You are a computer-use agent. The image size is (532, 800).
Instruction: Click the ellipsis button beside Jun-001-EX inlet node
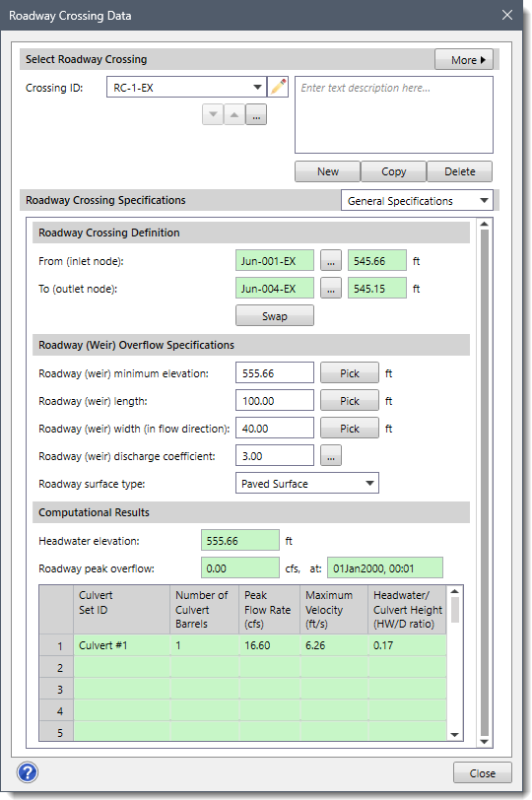coord(331,261)
